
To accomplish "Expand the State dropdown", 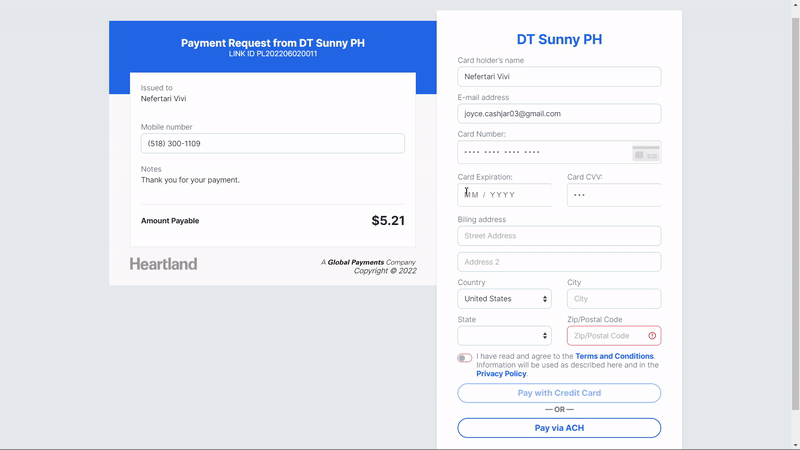I will (504, 336).
